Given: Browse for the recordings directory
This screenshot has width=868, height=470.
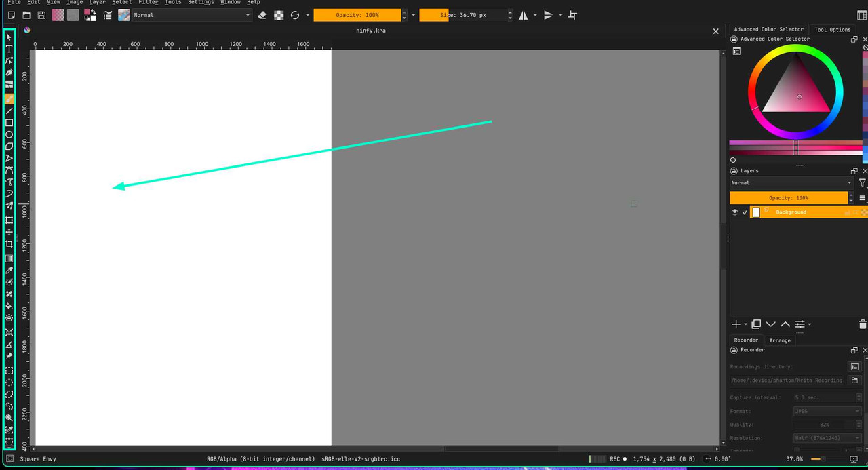Looking at the screenshot, I should point(855,380).
